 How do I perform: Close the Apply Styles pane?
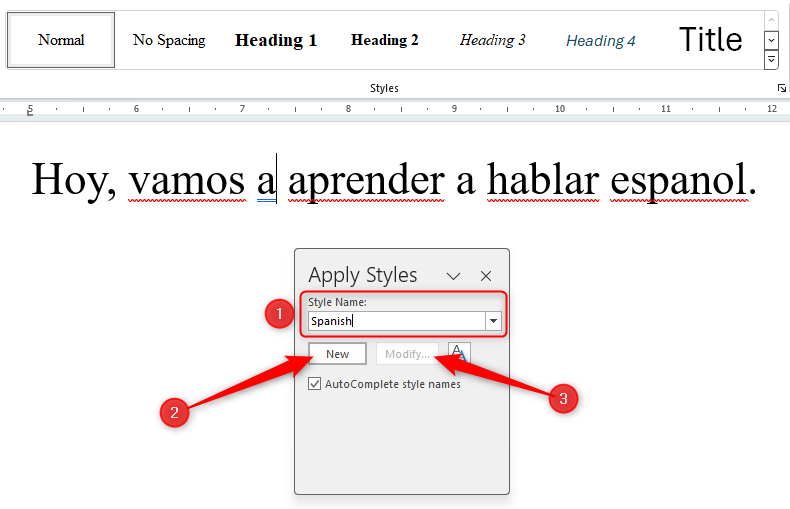[x=486, y=276]
